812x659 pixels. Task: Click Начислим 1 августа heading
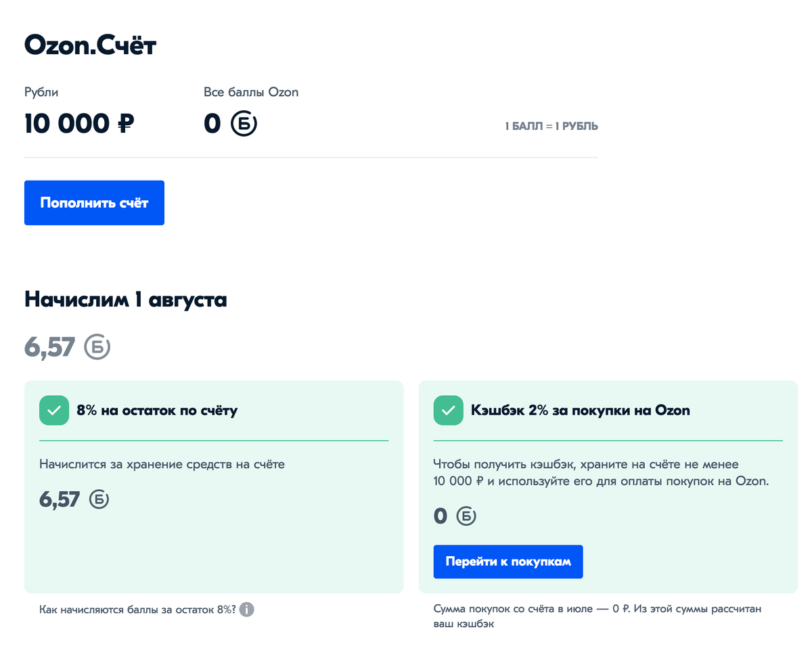pyautogui.click(x=125, y=300)
